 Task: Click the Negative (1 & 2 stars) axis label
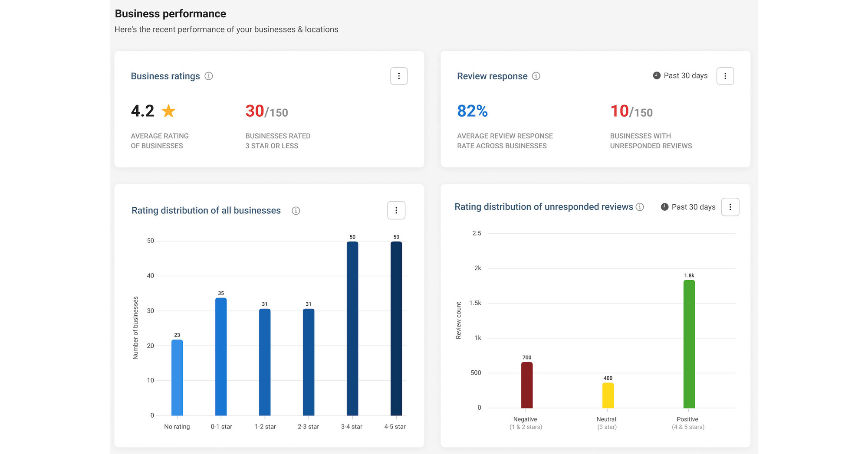tap(526, 423)
